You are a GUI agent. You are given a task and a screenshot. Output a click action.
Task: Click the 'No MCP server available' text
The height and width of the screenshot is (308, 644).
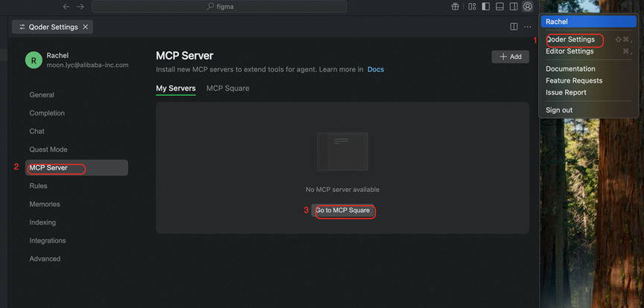tap(342, 190)
